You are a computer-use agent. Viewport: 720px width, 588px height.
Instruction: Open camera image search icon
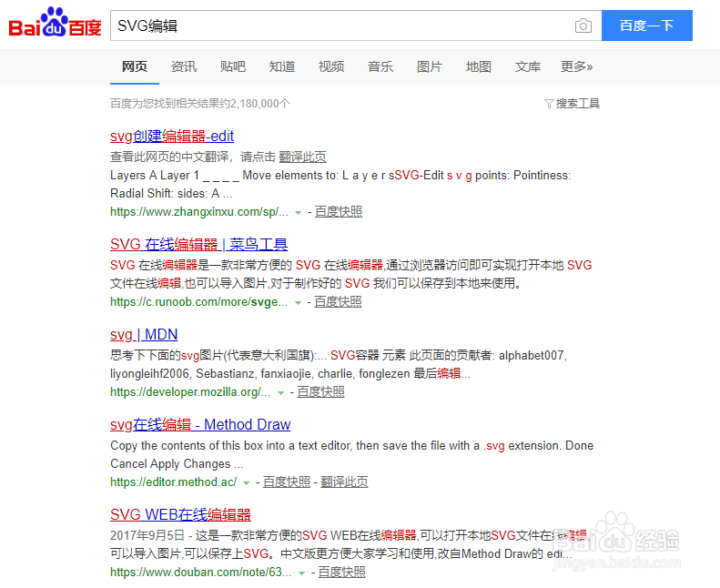click(x=583, y=25)
